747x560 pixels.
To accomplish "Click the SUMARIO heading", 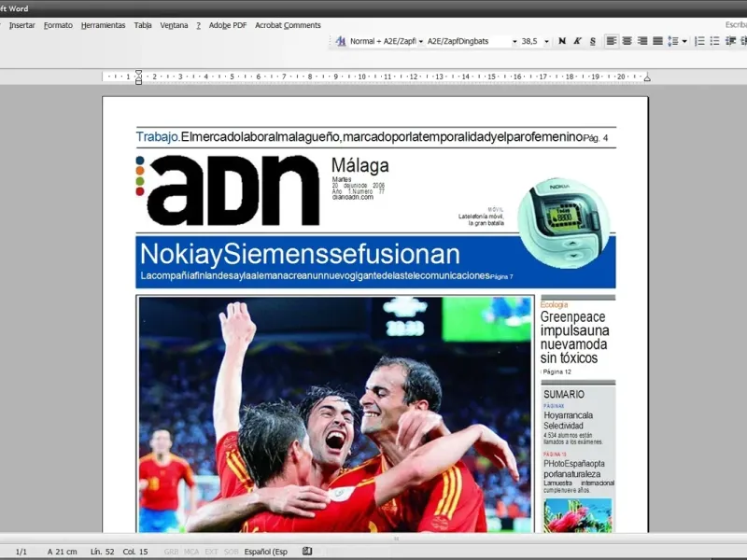I will click(564, 394).
